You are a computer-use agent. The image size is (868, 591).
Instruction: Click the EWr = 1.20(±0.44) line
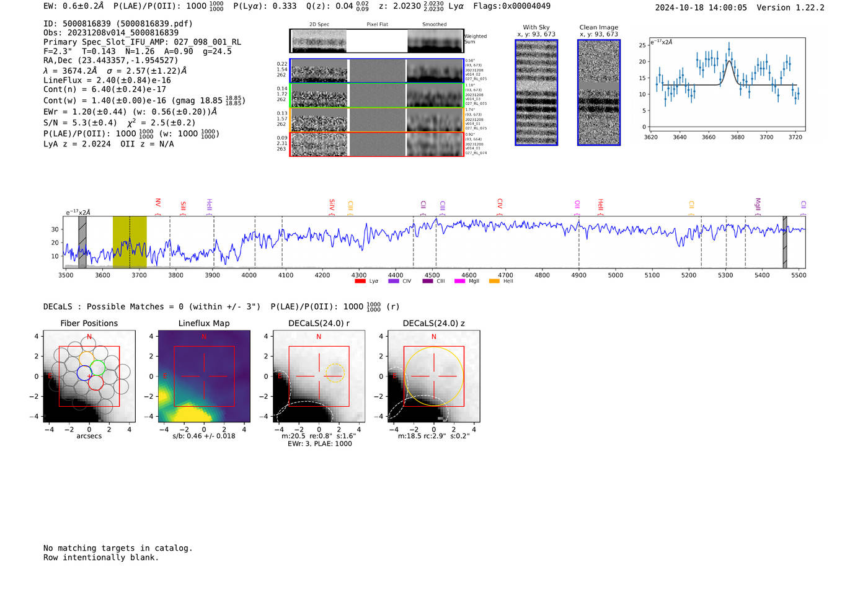tap(130, 112)
